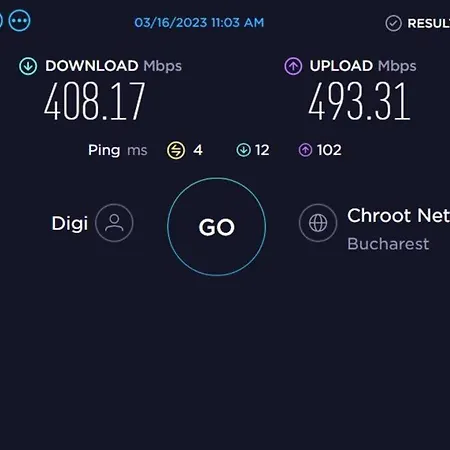The width and height of the screenshot is (450, 450).
Task: Open the RESULTS tab
Action: pyautogui.click(x=428, y=23)
